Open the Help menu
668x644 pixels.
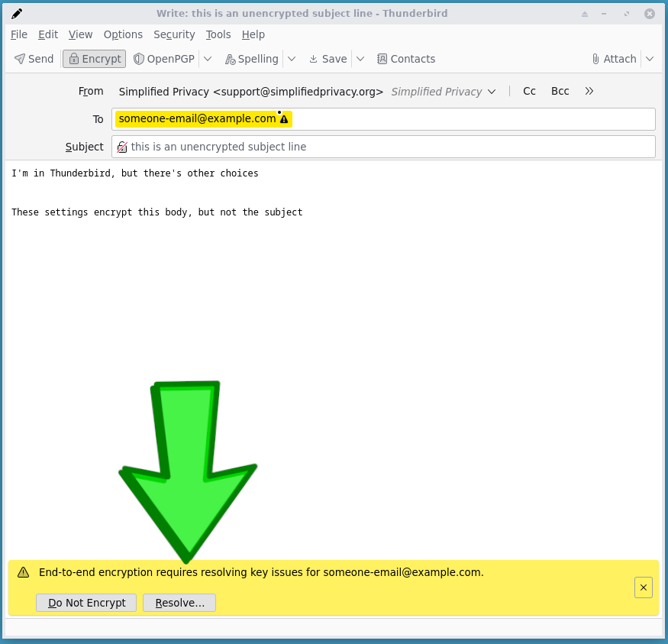pyautogui.click(x=253, y=34)
